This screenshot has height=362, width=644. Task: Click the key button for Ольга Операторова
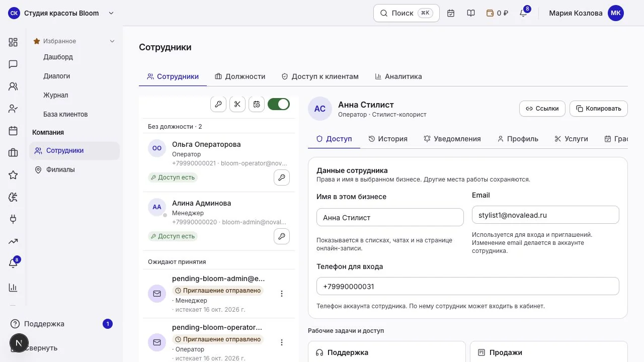(282, 177)
